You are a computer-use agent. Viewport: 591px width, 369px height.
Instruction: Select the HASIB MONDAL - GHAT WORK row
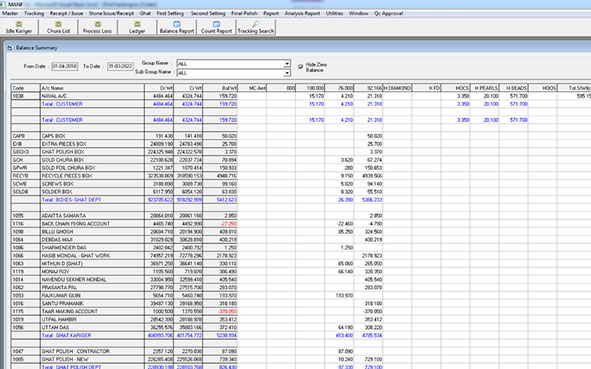click(x=76, y=256)
